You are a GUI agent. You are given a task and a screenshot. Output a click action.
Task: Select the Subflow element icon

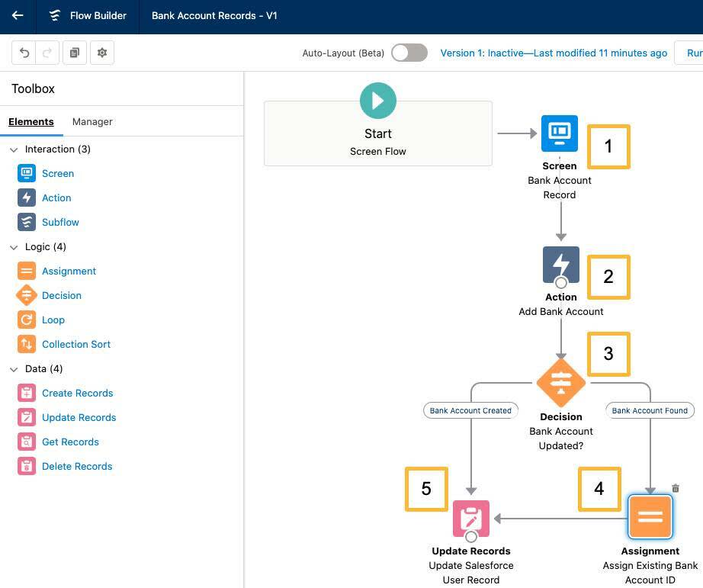click(27, 222)
